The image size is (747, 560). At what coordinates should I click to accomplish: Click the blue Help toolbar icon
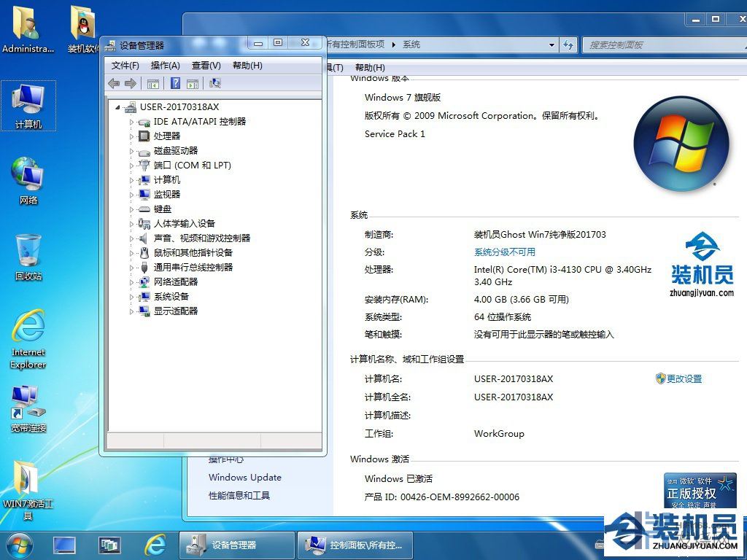point(175,84)
